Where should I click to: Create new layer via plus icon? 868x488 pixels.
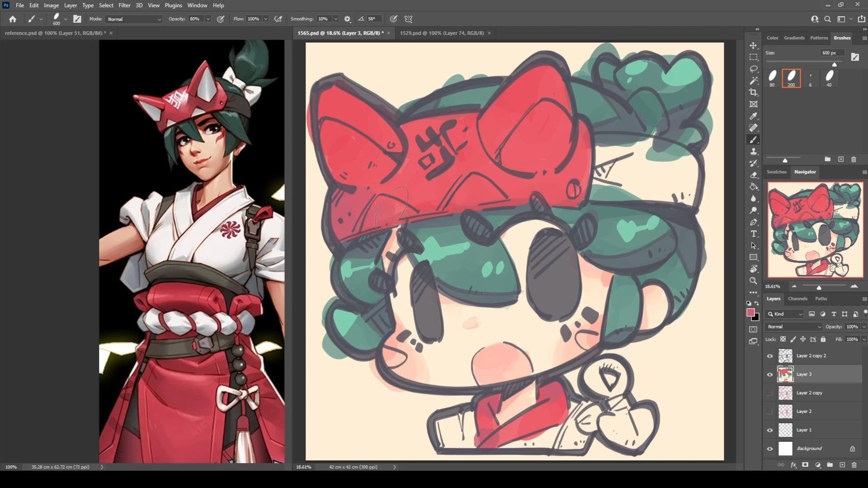coord(842,465)
